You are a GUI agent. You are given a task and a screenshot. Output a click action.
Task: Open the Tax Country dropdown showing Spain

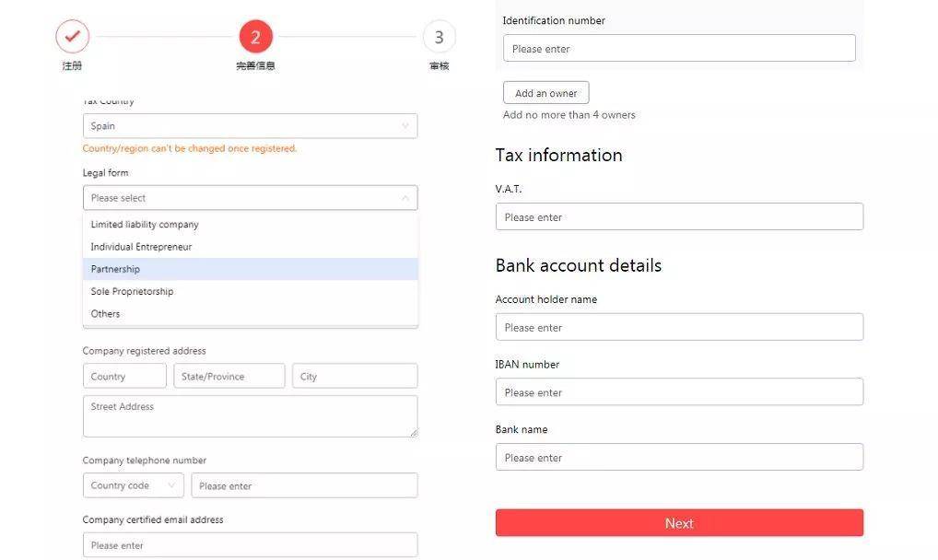pyautogui.click(x=250, y=126)
